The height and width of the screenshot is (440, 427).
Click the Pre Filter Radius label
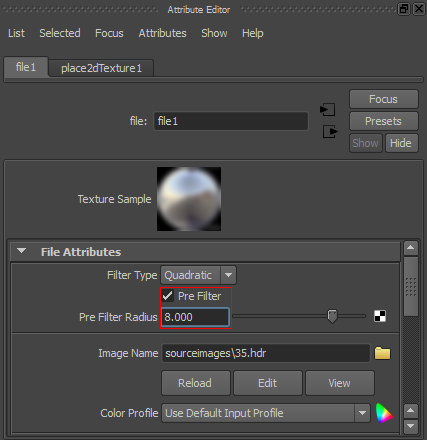pyautogui.click(x=118, y=317)
